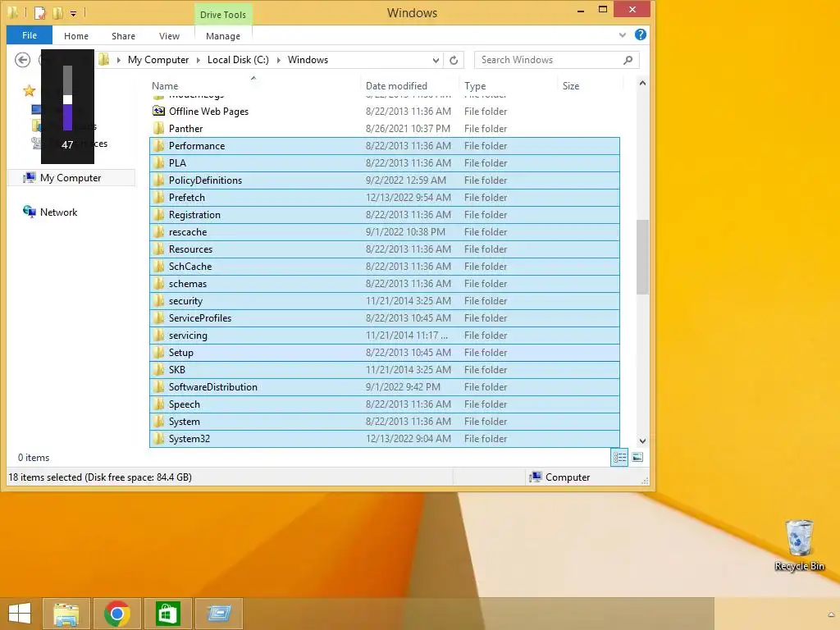
Task: Click the PolicyDefinitions folder icon
Action: [158, 180]
